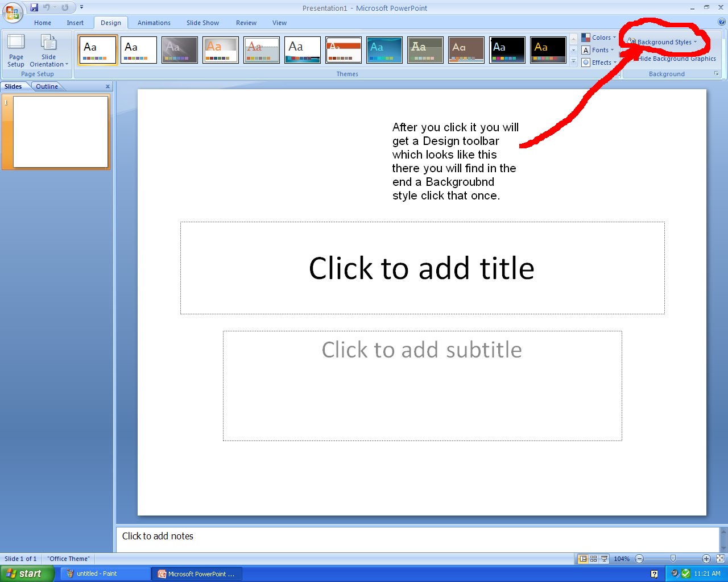Apply the olive green theme
The width and height of the screenshot is (728, 582).
[x=425, y=49]
